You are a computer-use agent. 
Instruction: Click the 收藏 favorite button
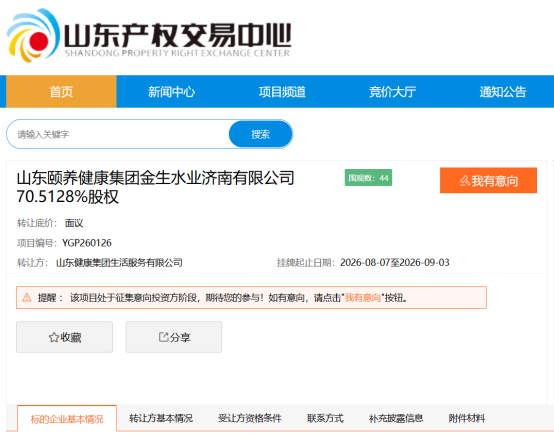click(64, 337)
